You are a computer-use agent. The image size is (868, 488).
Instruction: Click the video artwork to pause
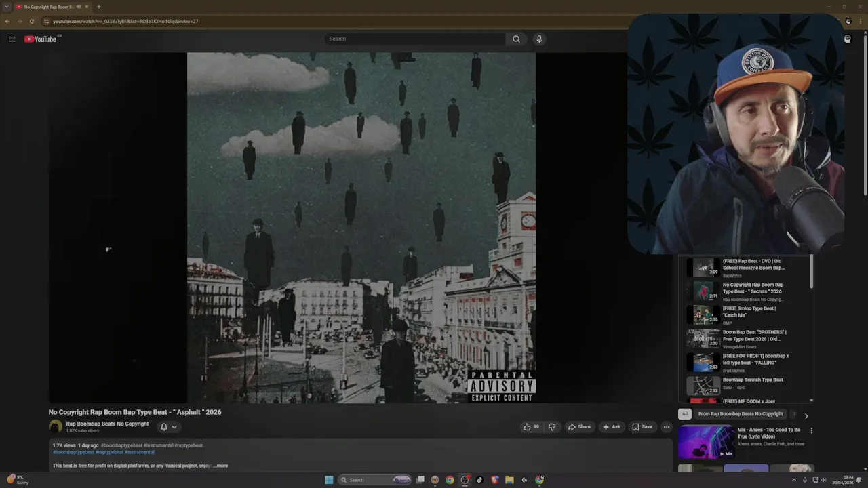361,228
